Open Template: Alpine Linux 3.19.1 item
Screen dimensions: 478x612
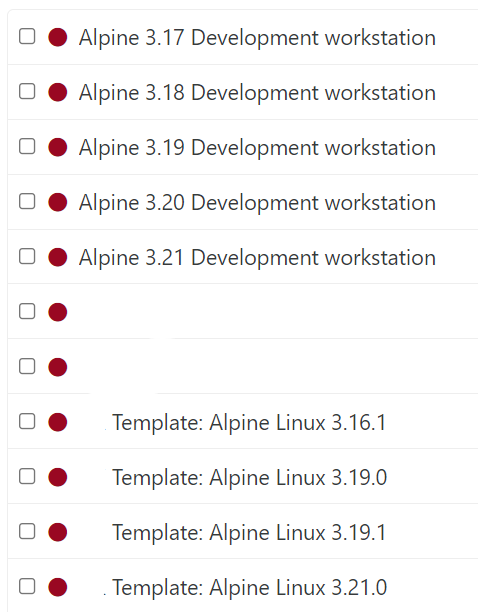(250, 533)
